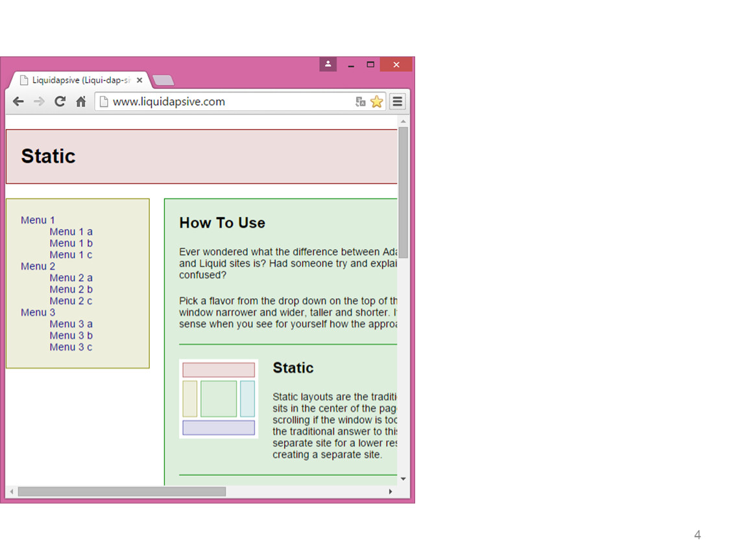Image resolution: width=746 pixels, height=560 pixels.
Task: Click the address bar URL field
Action: tap(227, 102)
